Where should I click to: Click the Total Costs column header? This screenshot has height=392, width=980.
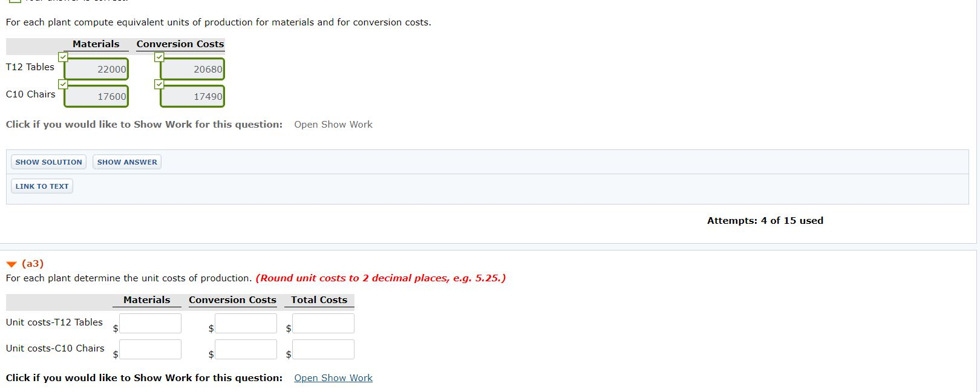(319, 300)
